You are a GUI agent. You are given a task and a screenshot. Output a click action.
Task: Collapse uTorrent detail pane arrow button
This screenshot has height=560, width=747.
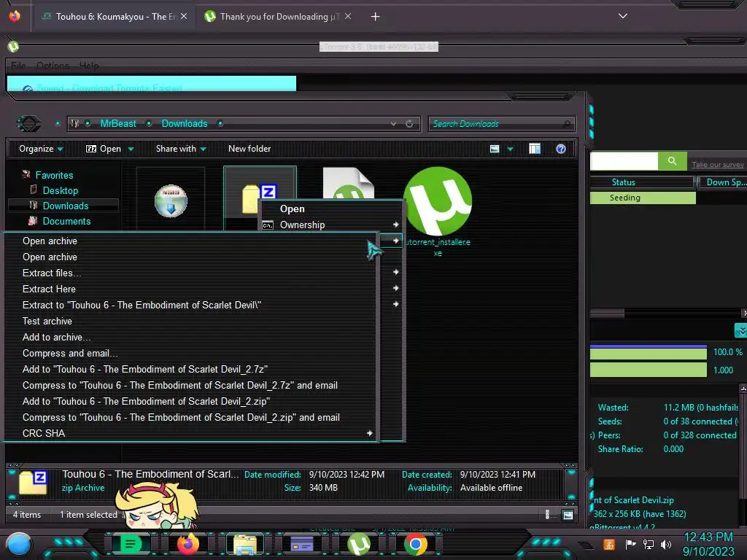(x=741, y=330)
